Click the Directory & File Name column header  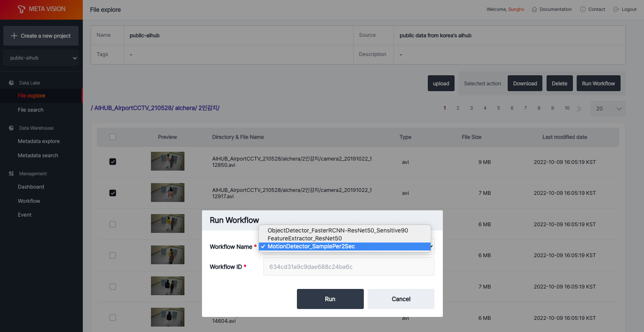coord(238,137)
